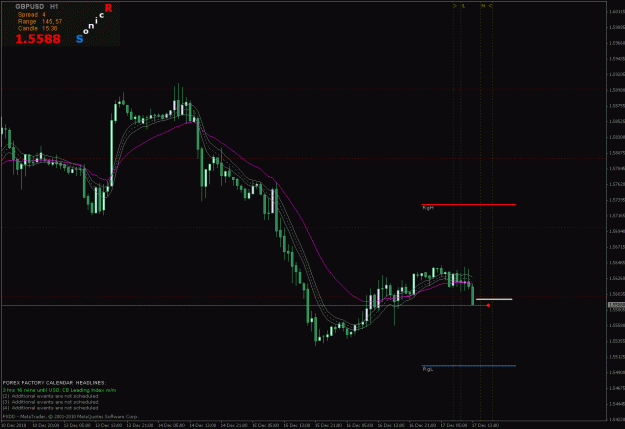Click the yellow L session marker at top

pos(463,6)
